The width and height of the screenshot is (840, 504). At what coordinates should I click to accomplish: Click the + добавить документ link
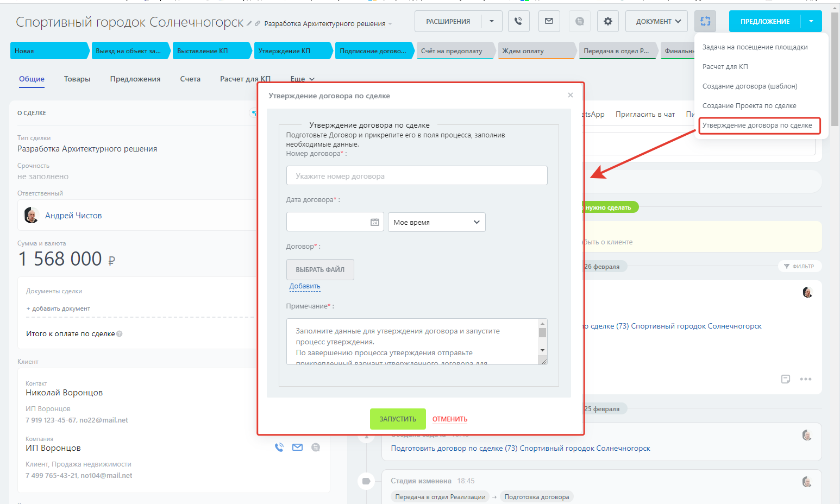[58, 308]
